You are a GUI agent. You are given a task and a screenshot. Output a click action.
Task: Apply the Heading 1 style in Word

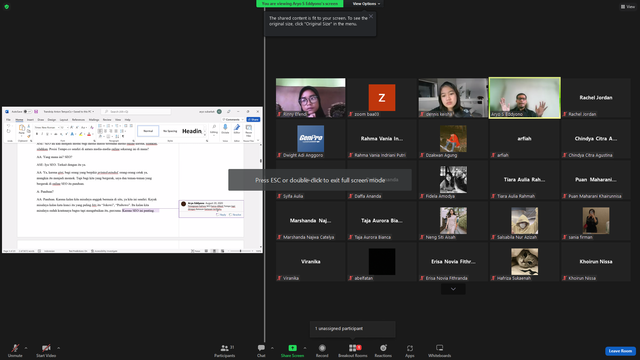pos(192,131)
